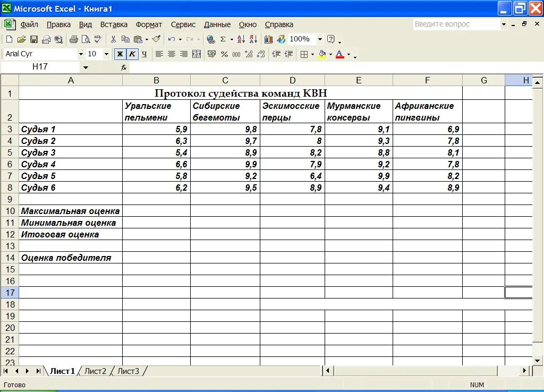Viewport: 544px width, 392px height.
Task: Undo the last action
Action: 172,39
